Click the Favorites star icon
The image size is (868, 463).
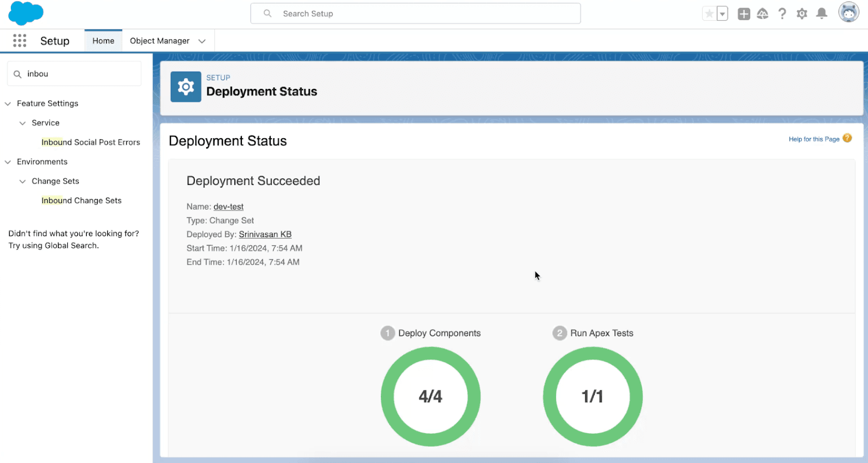pyautogui.click(x=709, y=14)
